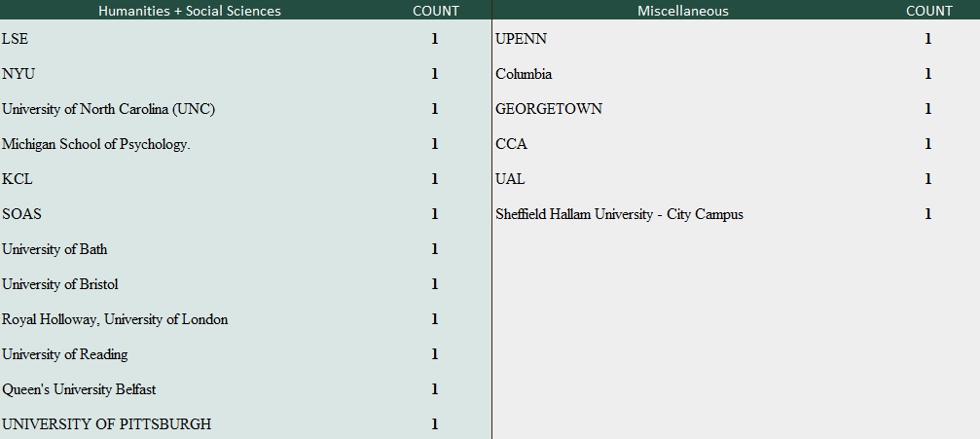This screenshot has height=439, width=980.
Task: Select University of North Carolina (UNC) cell
Action: (x=108, y=109)
